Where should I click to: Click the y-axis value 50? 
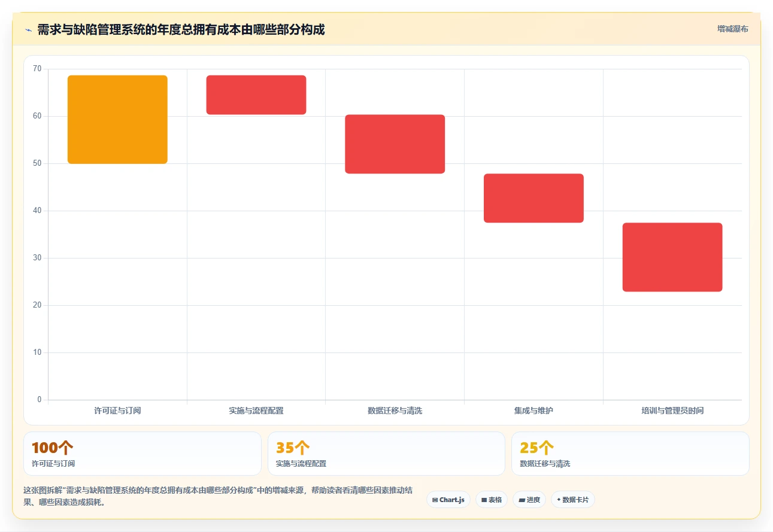tap(37, 163)
